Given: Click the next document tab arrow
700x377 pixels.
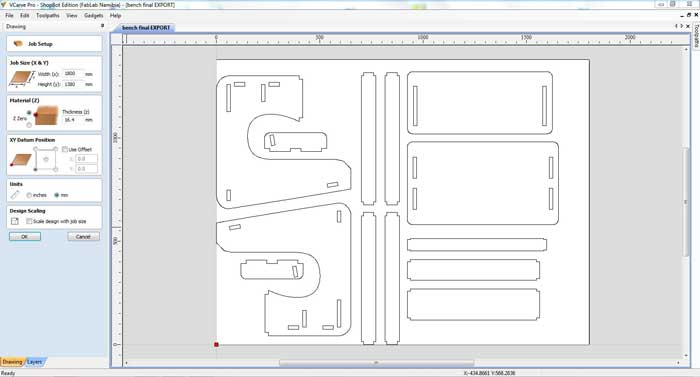Looking at the screenshot, I should click(682, 26).
